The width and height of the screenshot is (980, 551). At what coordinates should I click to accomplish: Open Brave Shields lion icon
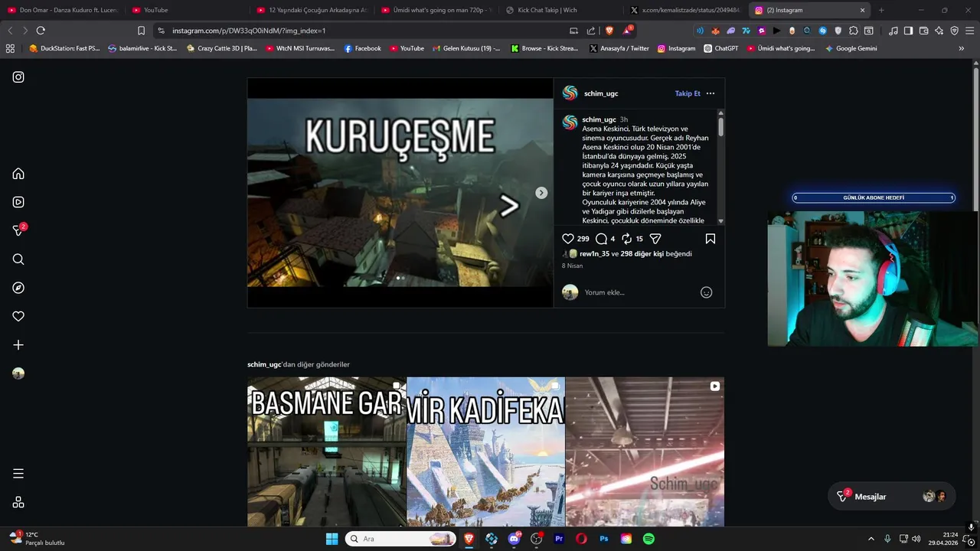(609, 31)
